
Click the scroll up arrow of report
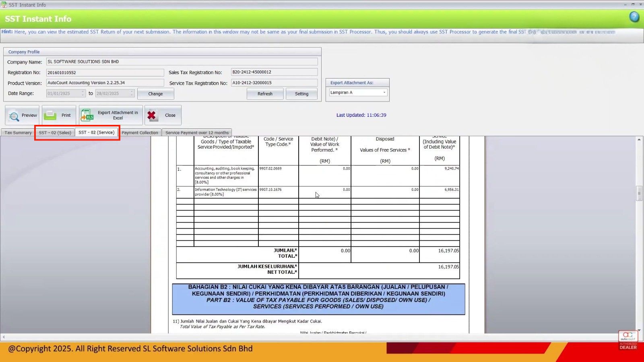639,139
